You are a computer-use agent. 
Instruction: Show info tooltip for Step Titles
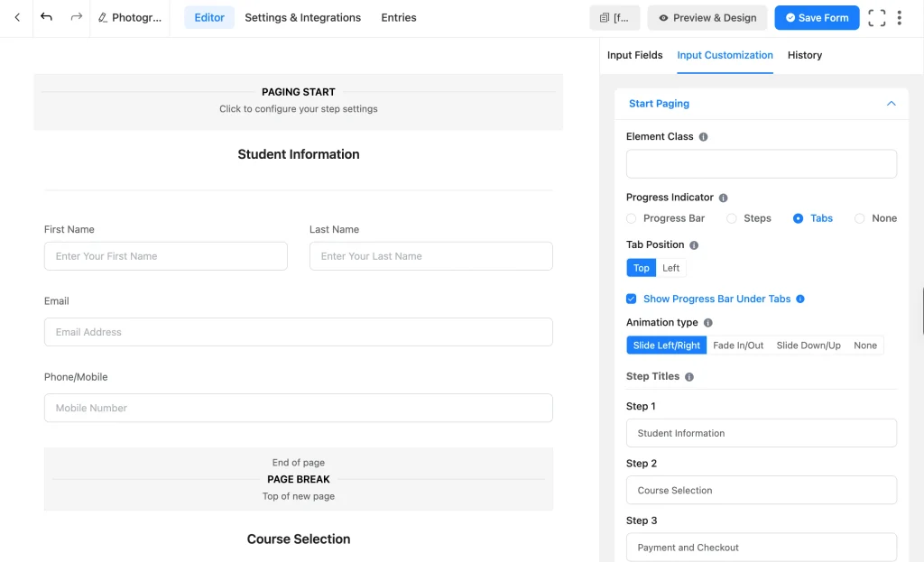click(688, 377)
